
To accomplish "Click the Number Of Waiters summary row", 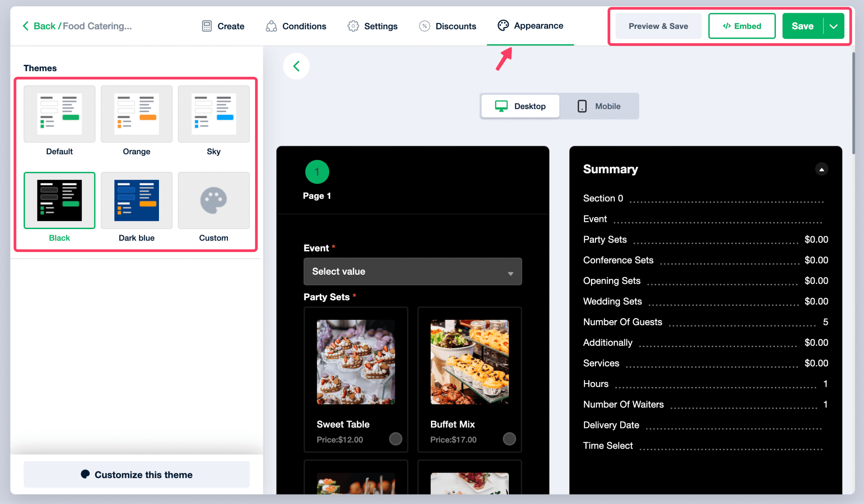I will click(706, 404).
